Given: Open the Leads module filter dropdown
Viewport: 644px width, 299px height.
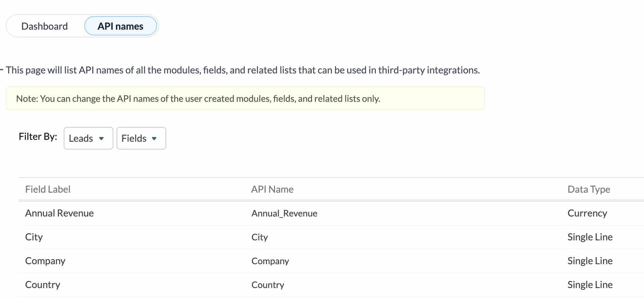Looking at the screenshot, I should tap(88, 138).
